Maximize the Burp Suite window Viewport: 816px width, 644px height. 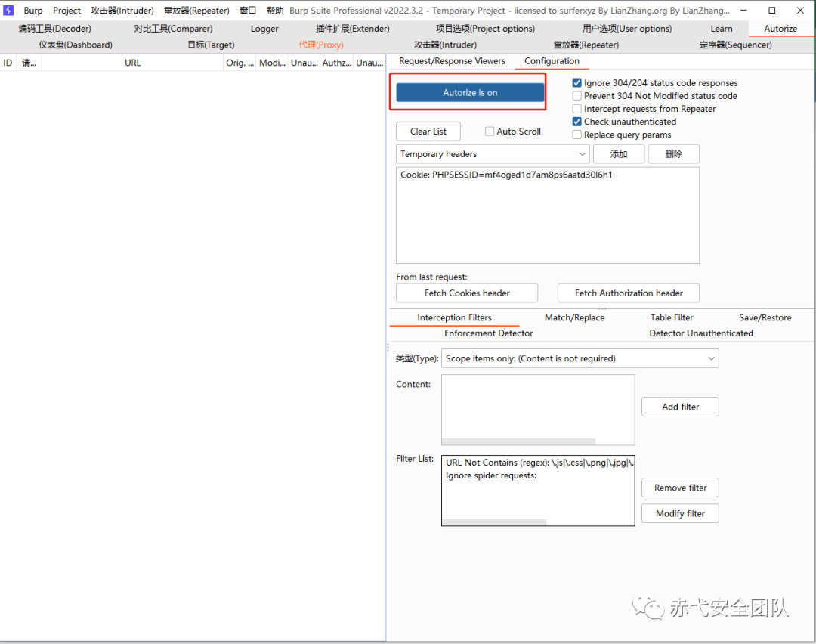(x=771, y=11)
